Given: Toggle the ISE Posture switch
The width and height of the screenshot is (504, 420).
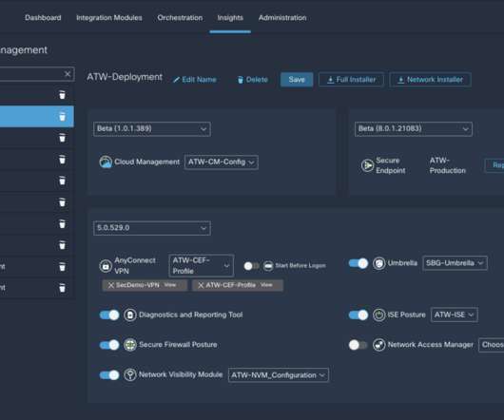Looking at the screenshot, I should tap(359, 315).
